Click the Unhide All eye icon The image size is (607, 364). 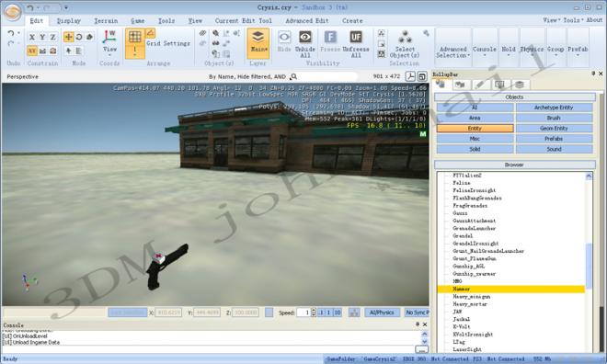(x=305, y=37)
